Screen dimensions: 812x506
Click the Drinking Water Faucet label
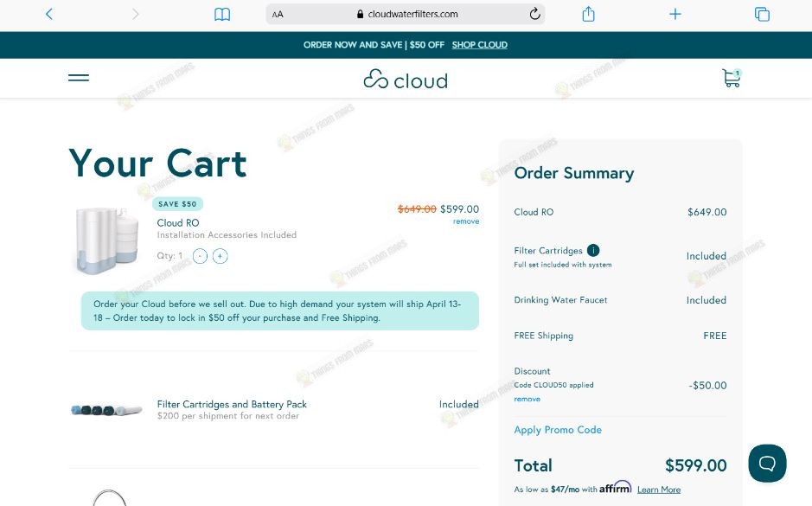point(560,300)
